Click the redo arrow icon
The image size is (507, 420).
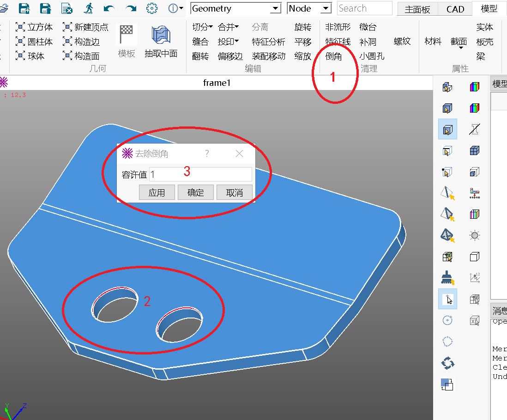click(131, 8)
